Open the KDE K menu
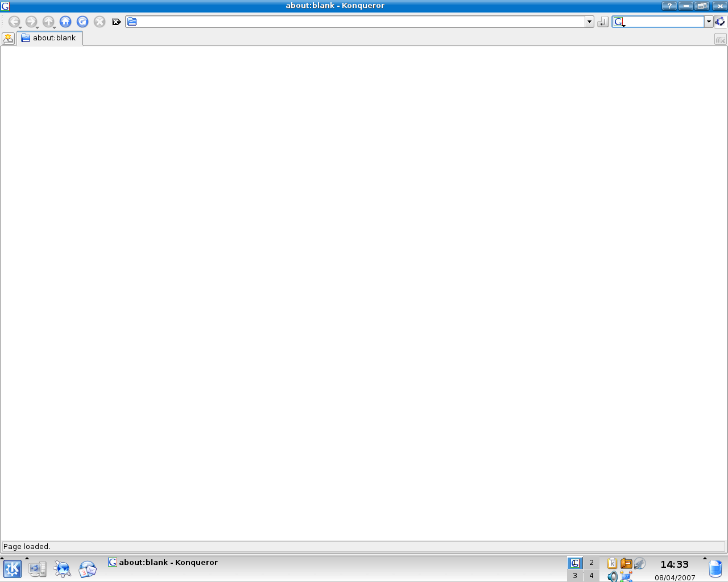This screenshot has height=582, width=728. tap(13, 568)
